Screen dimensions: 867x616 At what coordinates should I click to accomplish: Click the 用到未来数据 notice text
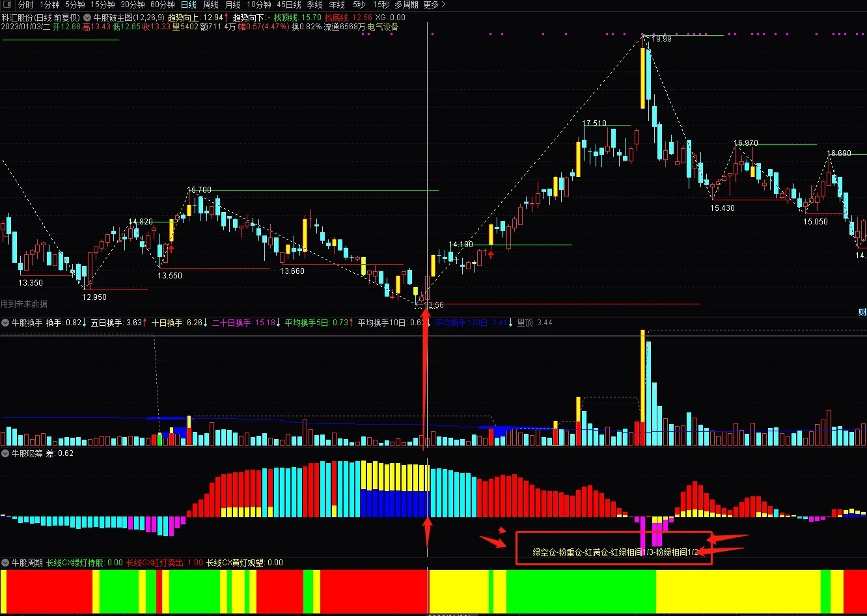pyautogui.click(x=24, y=304)
